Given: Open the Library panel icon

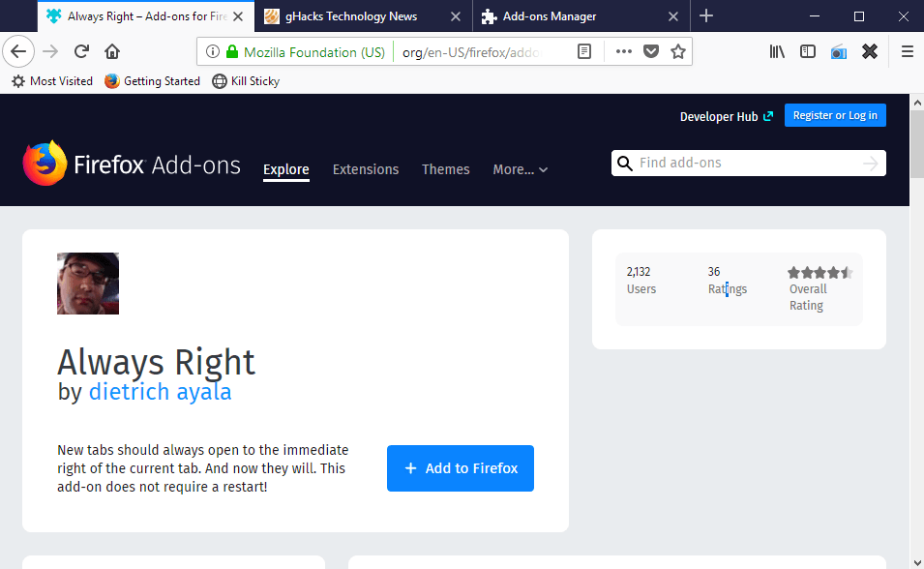Looking at the screenshot, I should pyautogui.click(x=777, y=50).
